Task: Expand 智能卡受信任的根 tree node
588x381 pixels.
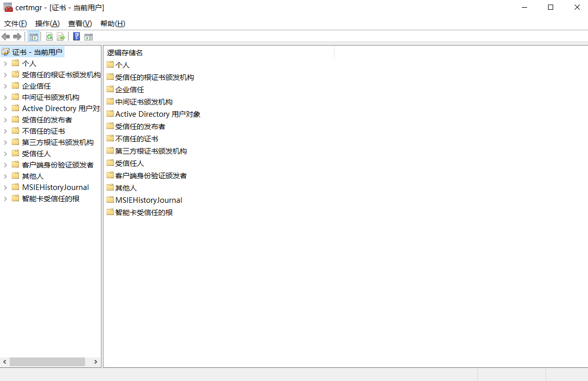Action: pyautogui.click(x=5, y=199)
